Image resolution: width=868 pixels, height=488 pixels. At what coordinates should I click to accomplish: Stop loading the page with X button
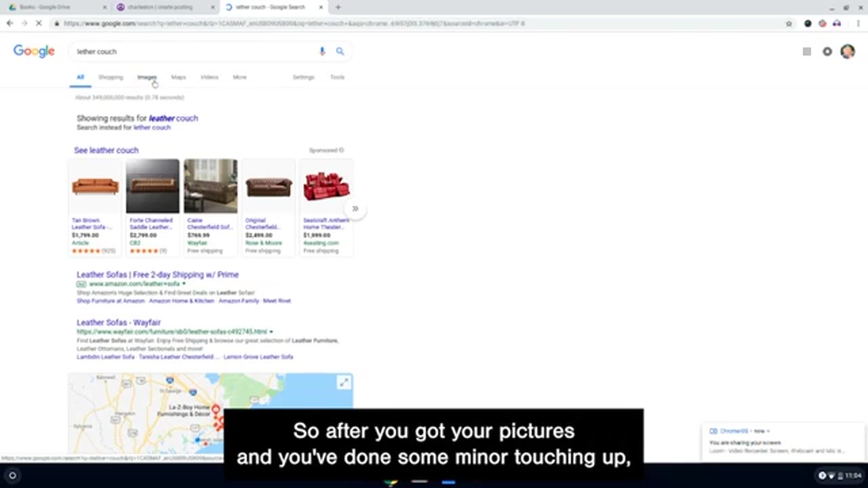[x=39, y=23]
